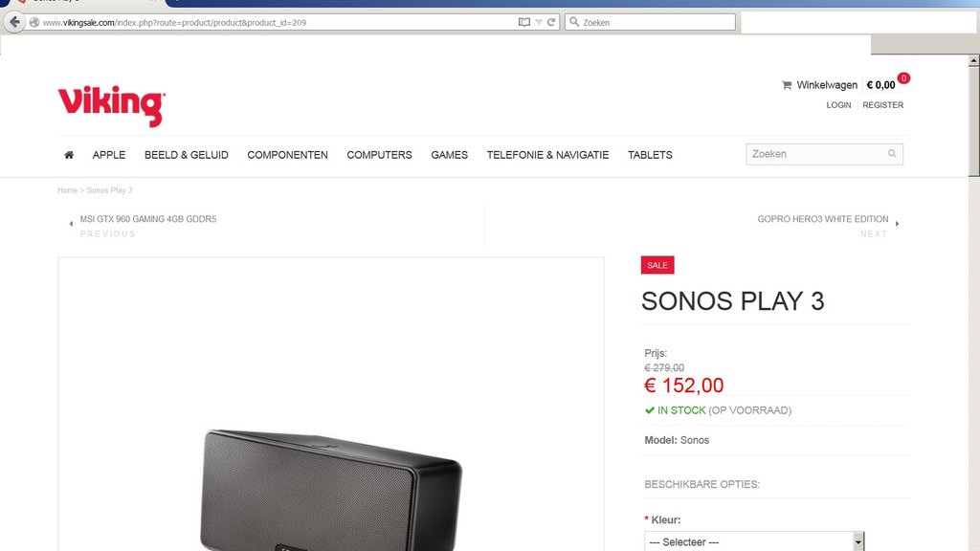Open address bar history dropdown arrow
980x551 pixels.
538,22
